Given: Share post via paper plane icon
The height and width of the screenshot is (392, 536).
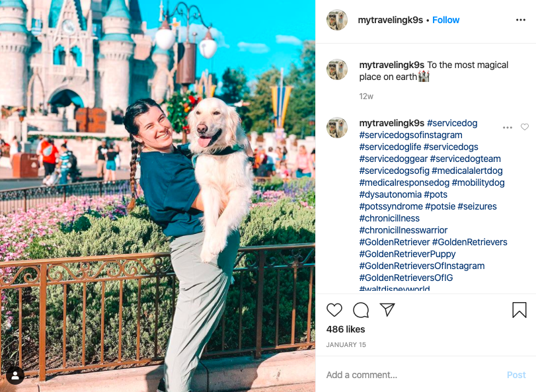Looking at the screenshot, I should coord(387,309).
